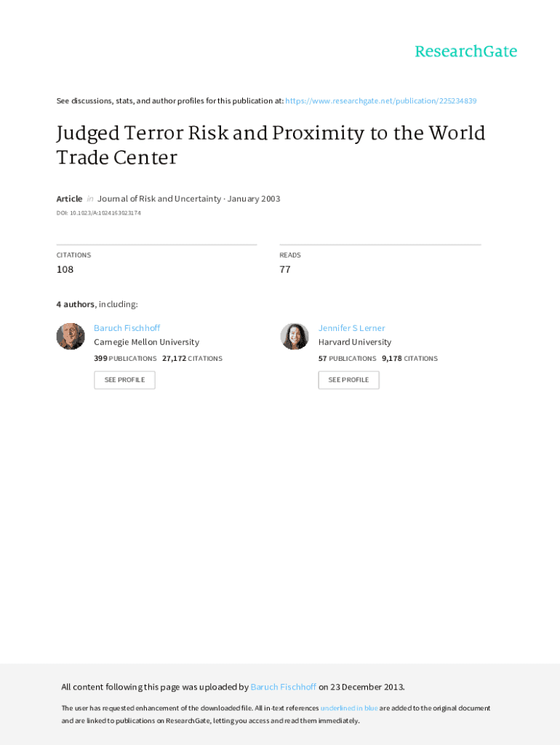Click Jennifer S Lerner's profile photo
Screen dimensions: 560x745
point(295,336)
